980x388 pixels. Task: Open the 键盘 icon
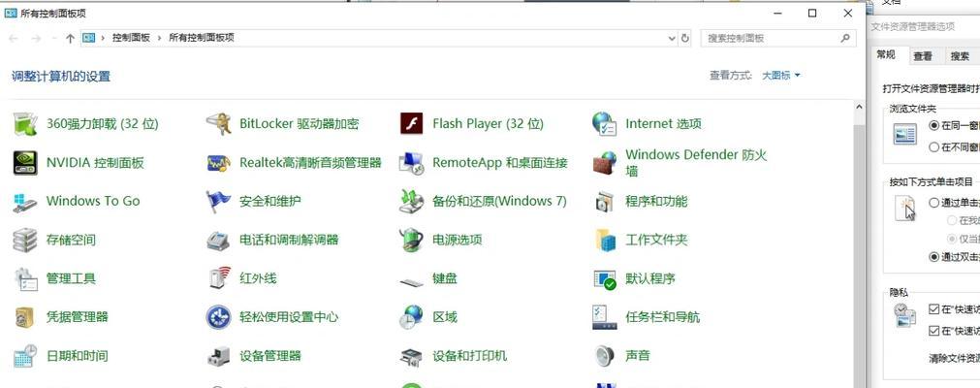click(411, 282)
